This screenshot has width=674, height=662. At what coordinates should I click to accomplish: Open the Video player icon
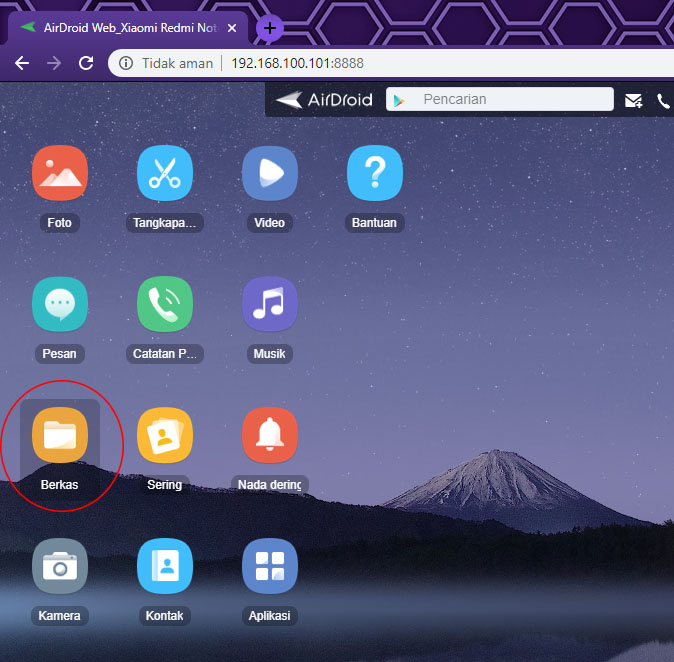point(270,174)
